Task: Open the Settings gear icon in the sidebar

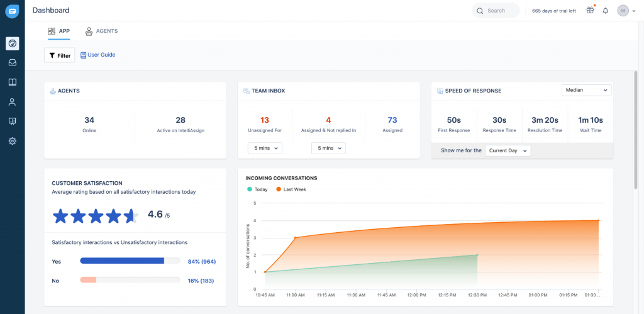Action: [x=12, y=141]
